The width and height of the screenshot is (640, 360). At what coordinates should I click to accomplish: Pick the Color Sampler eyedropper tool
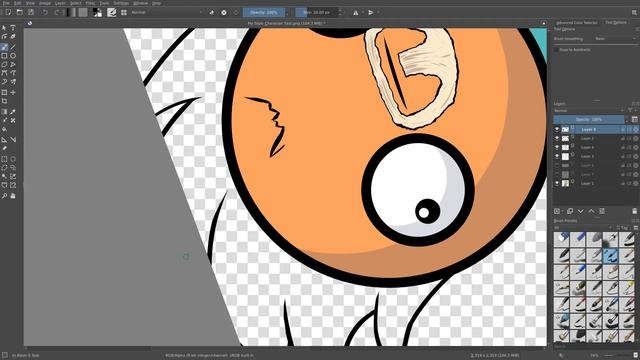pos(13,112)
